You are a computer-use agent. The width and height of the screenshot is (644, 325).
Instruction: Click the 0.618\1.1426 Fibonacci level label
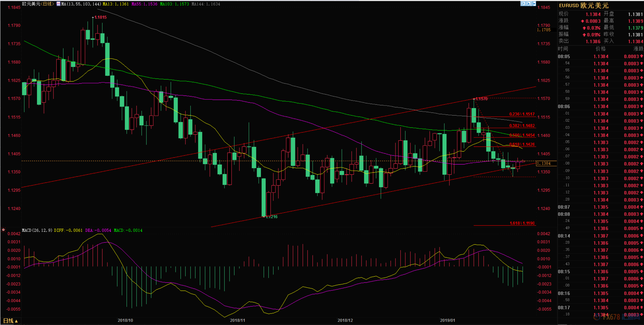pyautogui.click(x=522, y=144)
